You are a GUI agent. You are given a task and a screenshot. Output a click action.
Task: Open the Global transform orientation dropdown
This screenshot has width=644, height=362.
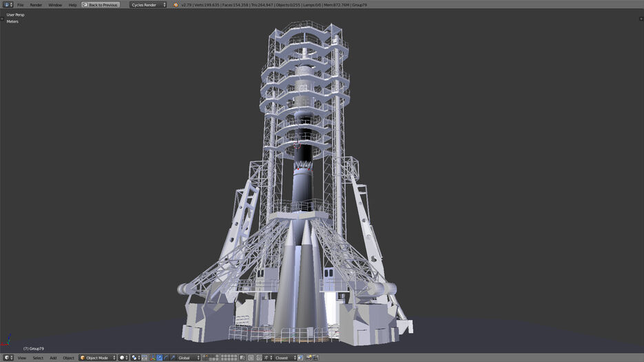(x=189, y=358)
